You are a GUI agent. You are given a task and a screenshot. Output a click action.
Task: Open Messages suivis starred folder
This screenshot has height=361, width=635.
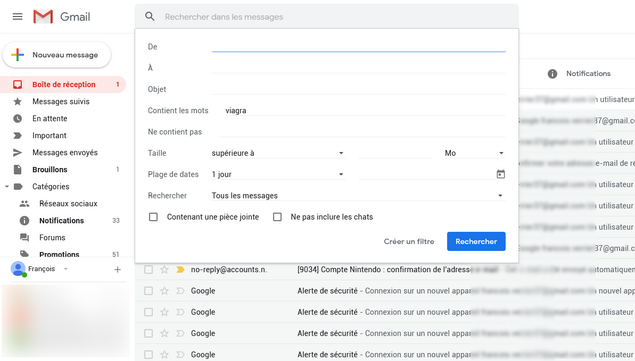61,101
